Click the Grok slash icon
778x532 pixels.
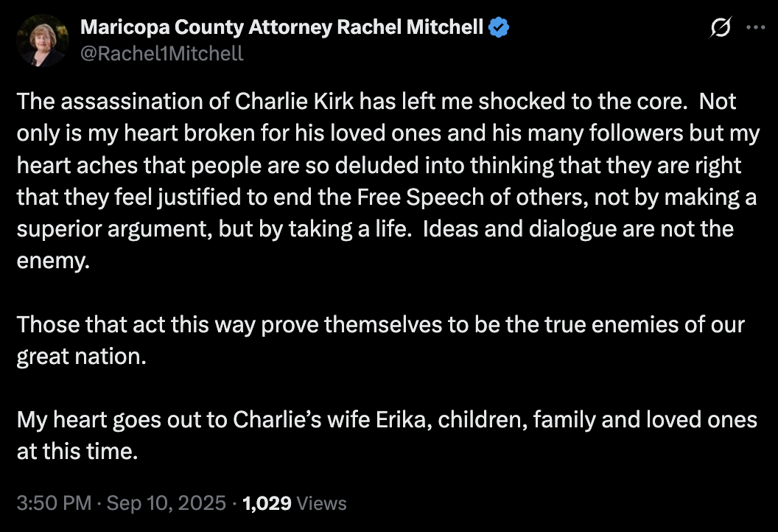tap(720, 28)
